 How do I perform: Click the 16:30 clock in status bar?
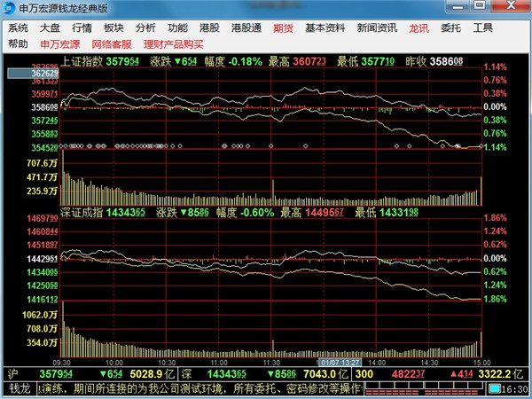pyautogui.click(x=514, y=389)
